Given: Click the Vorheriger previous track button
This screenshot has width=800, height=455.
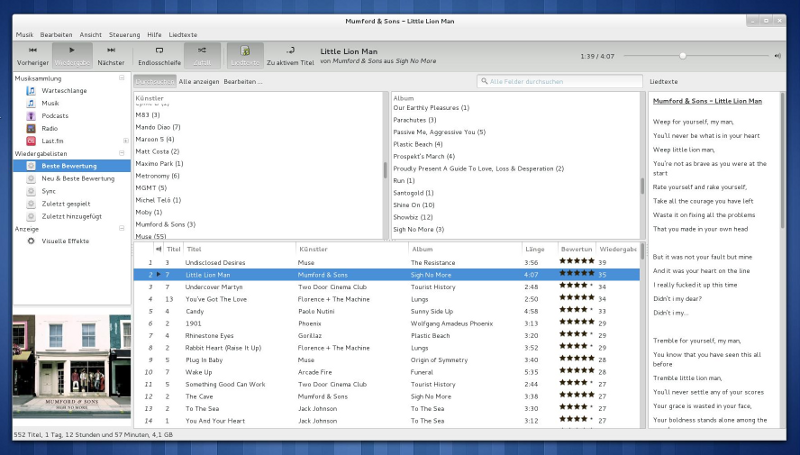Looking at the screenshot, I should tap(33, 56).
